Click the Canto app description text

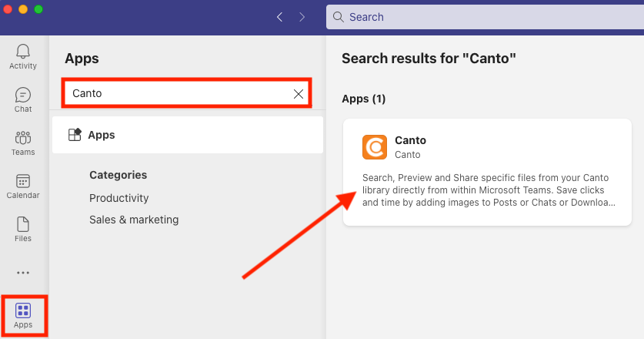click(489, 190)
